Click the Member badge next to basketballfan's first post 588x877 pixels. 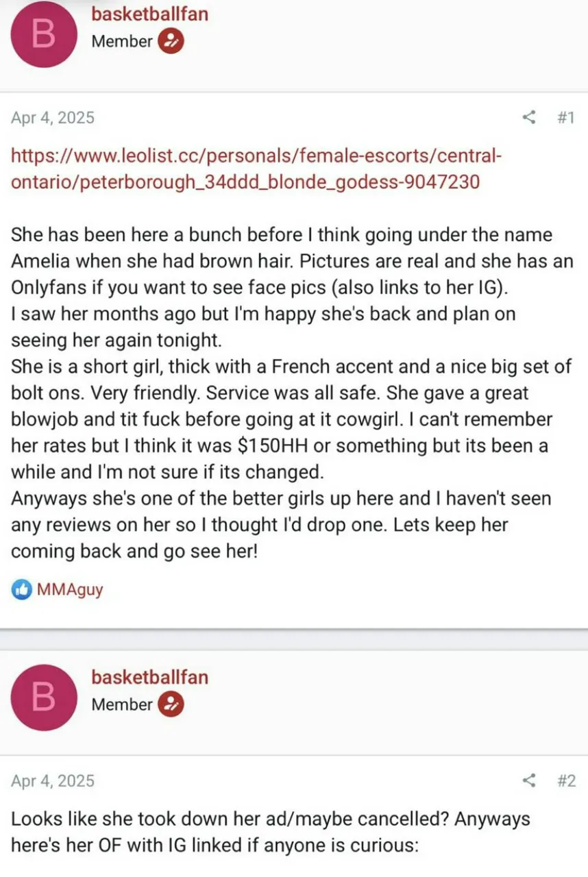click(171, 41)
